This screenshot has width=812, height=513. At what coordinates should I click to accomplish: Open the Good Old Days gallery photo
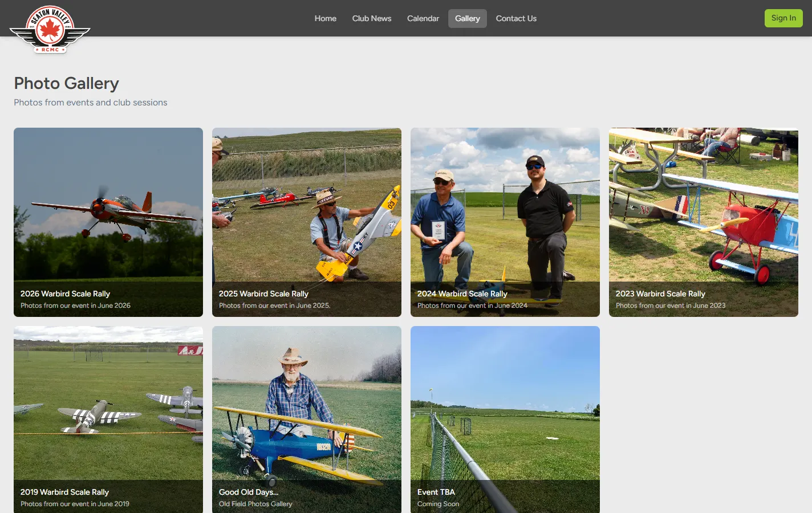coord(307,420)
